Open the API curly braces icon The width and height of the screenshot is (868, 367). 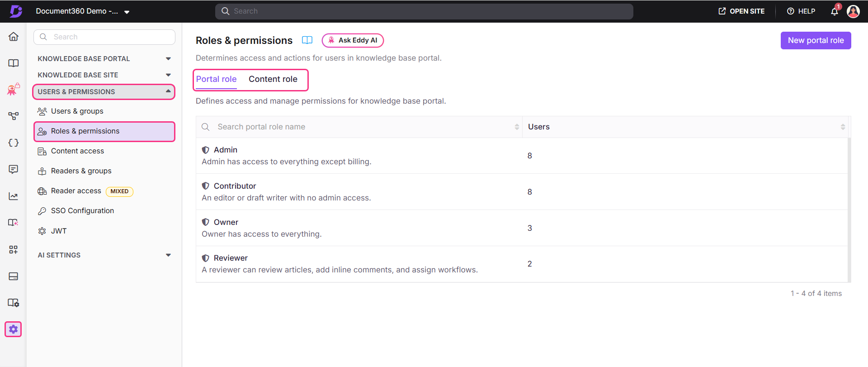point(14,143)
